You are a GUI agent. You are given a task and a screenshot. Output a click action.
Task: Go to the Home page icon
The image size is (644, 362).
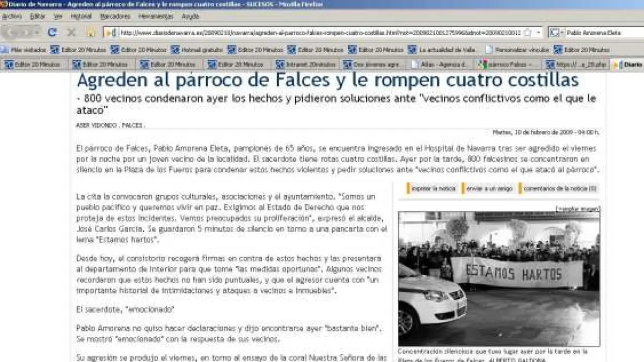[91, 32]
